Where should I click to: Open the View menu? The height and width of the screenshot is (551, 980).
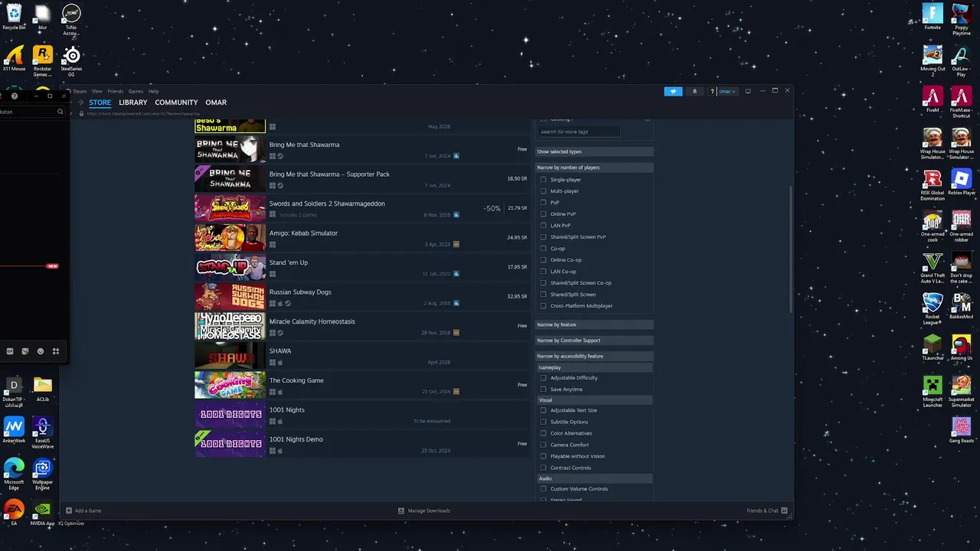97,91
